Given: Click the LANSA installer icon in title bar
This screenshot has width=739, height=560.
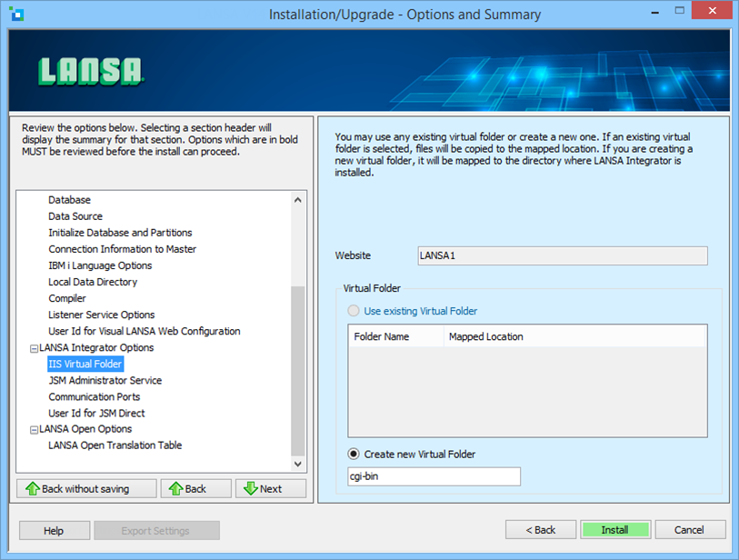Looking at the screenshot, I should point(17,15).
